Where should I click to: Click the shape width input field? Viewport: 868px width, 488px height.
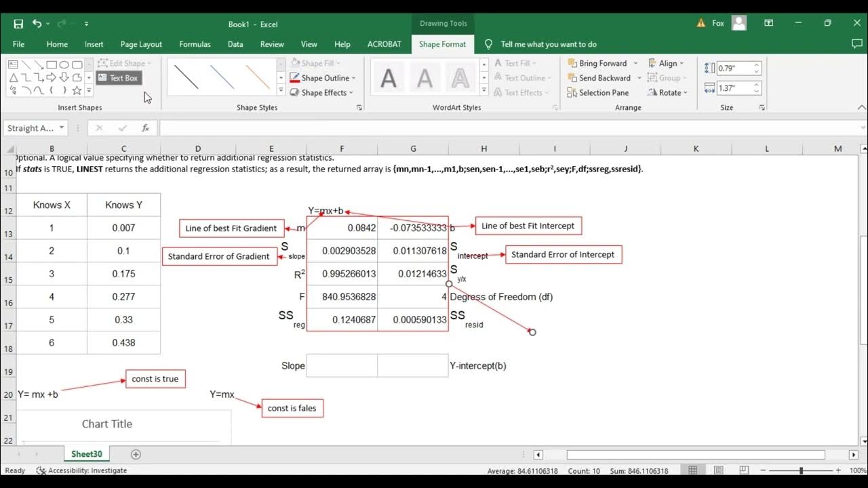click(x=734, y=88)
